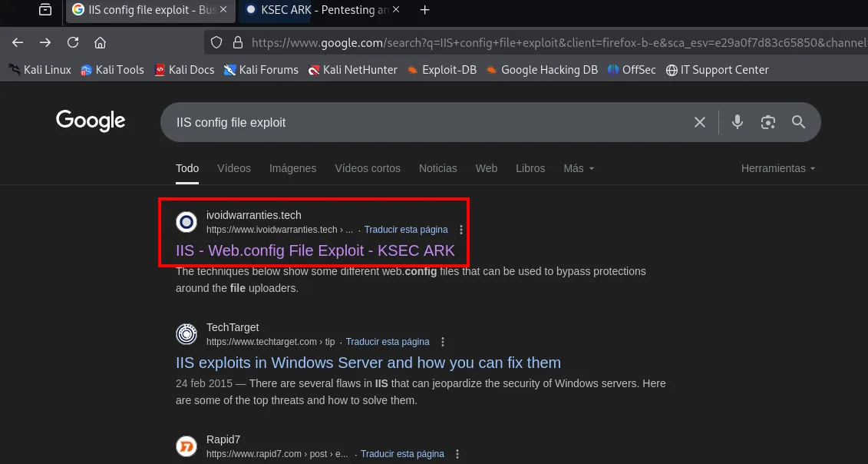868x464 pixels.
Task: Switch to the Vídeos tab
Action: coord(234,168)
